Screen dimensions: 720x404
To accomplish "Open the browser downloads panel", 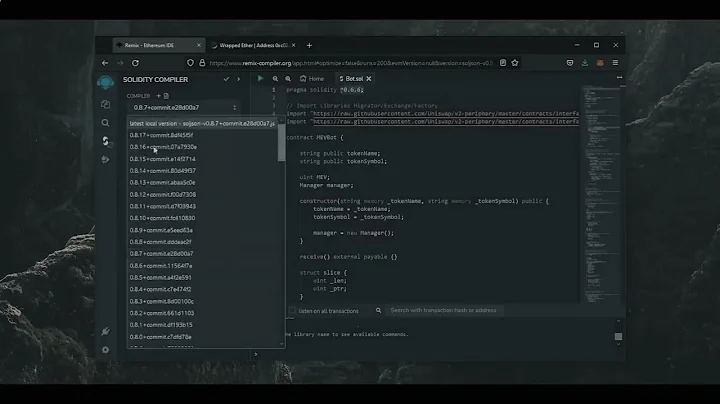I will [585, 63].
